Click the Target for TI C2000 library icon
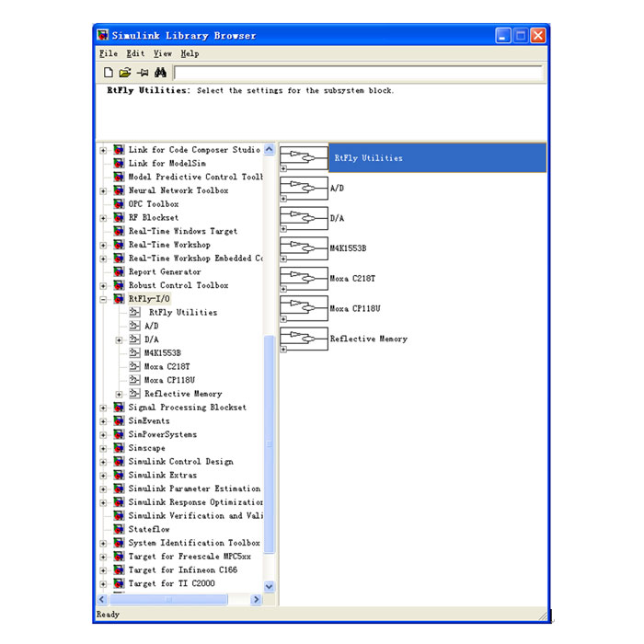 (119, 583)
